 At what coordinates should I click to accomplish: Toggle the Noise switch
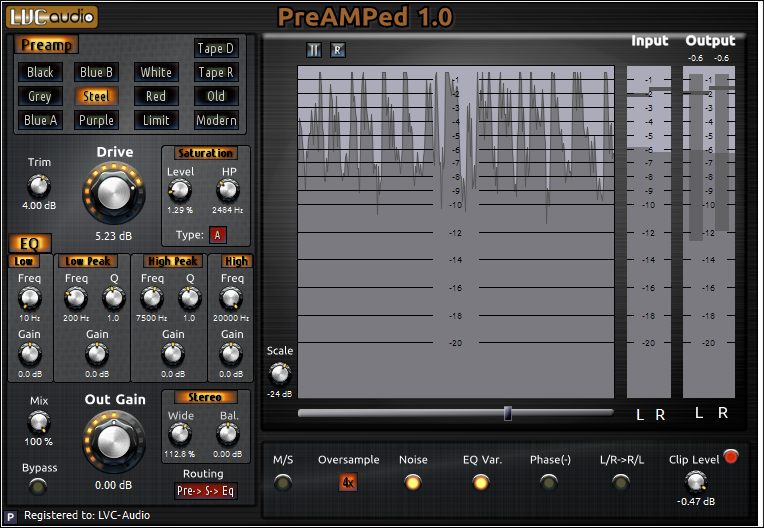click(x=413, y=483)
